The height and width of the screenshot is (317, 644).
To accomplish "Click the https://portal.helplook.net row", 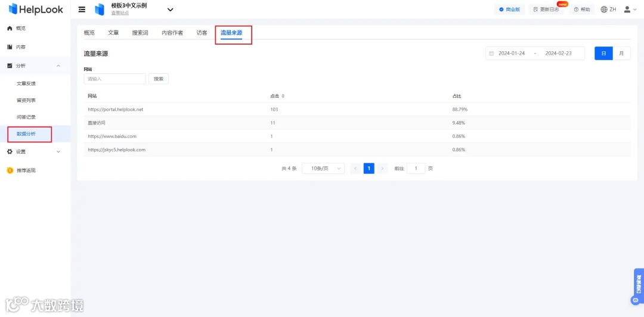I will 357,110.
